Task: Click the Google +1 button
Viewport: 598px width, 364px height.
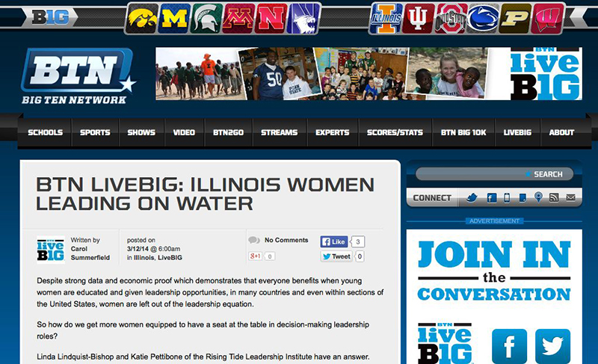Action: [255, 256]
